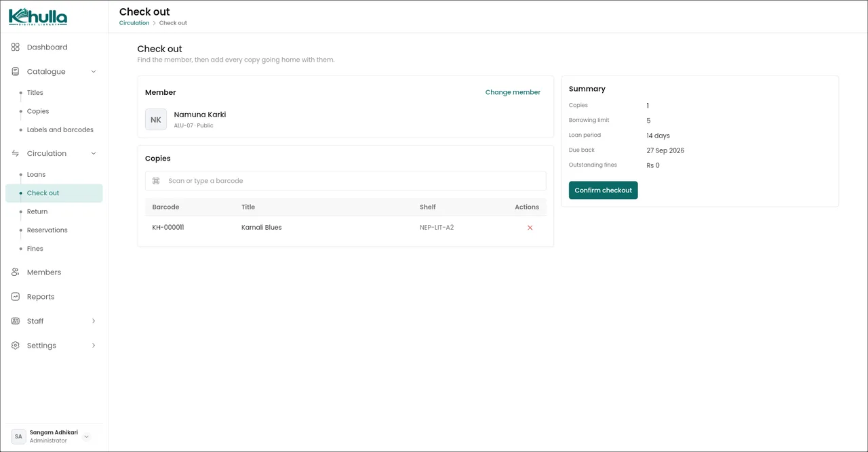Click the Reports chart icon

point(16,297)
